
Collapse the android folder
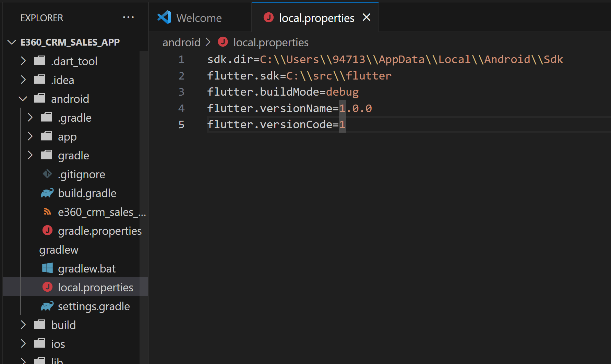[x=23, y=98]
